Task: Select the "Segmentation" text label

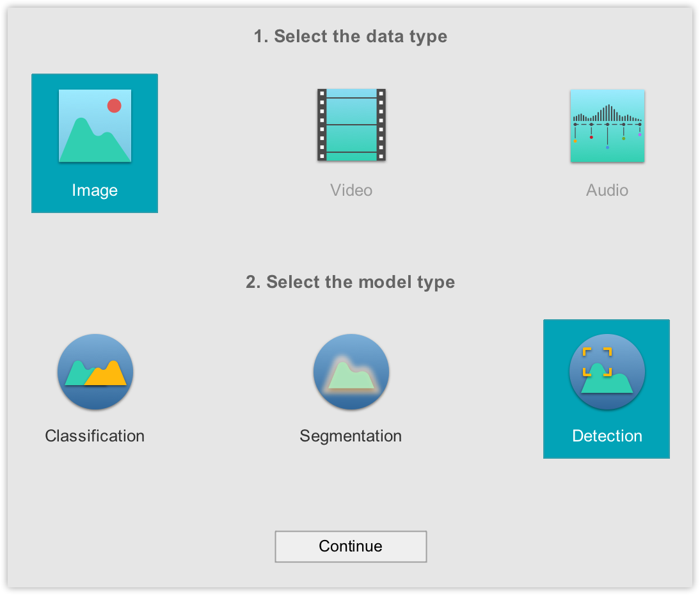Action: 351,436
